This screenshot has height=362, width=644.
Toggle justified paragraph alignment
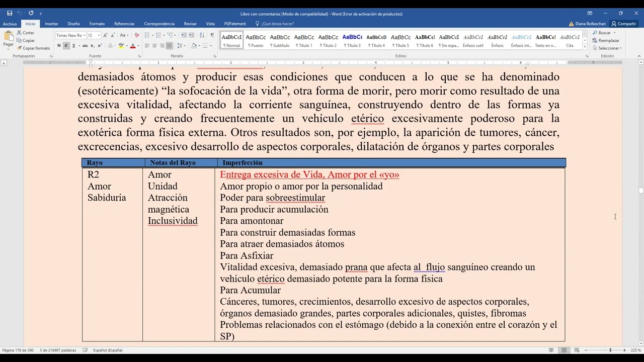coord(169,46)
